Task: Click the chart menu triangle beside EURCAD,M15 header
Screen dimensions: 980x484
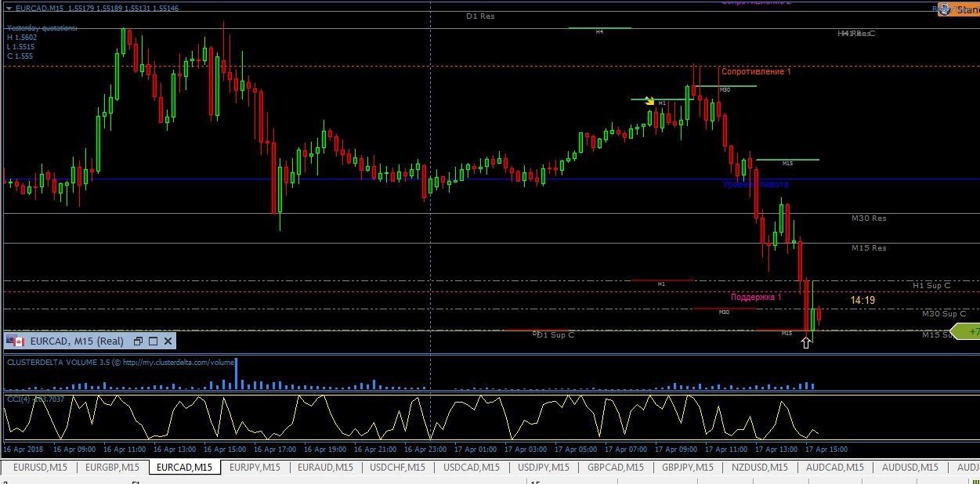Action: (9, 8)
